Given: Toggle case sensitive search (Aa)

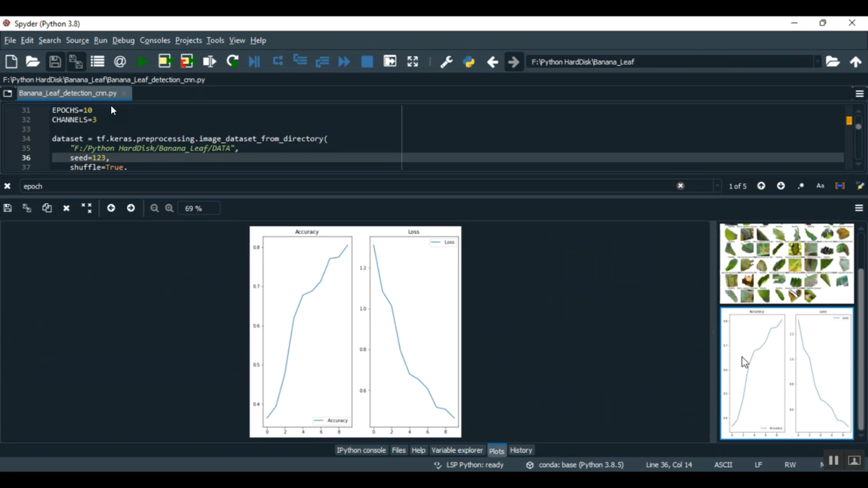Looking at the screenshot, I should (820, 186).
